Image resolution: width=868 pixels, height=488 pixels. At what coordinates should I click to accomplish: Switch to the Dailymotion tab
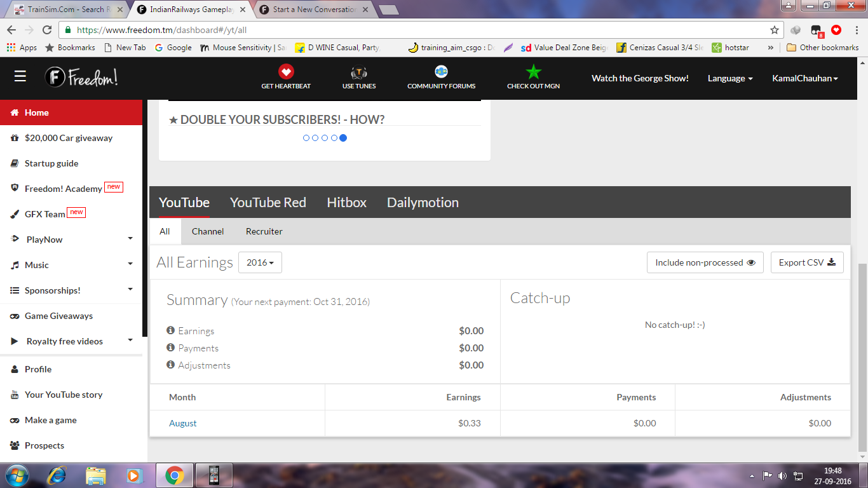[x=423, y=203]
